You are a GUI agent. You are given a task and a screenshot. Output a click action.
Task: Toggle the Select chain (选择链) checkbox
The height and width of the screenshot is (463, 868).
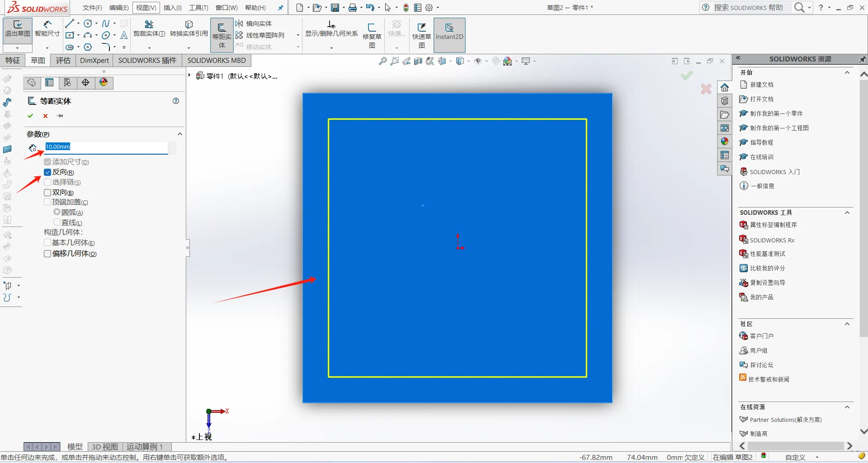tap(47, 182)
